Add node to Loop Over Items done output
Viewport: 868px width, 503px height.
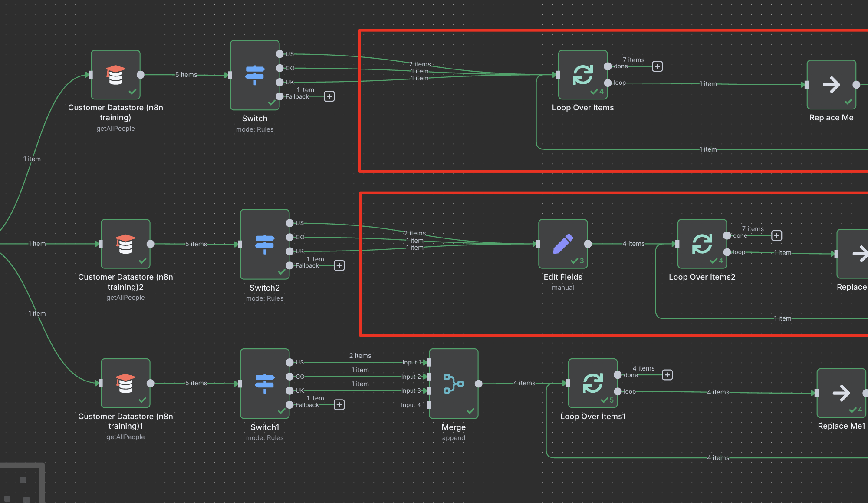click(x=658, y=66)
